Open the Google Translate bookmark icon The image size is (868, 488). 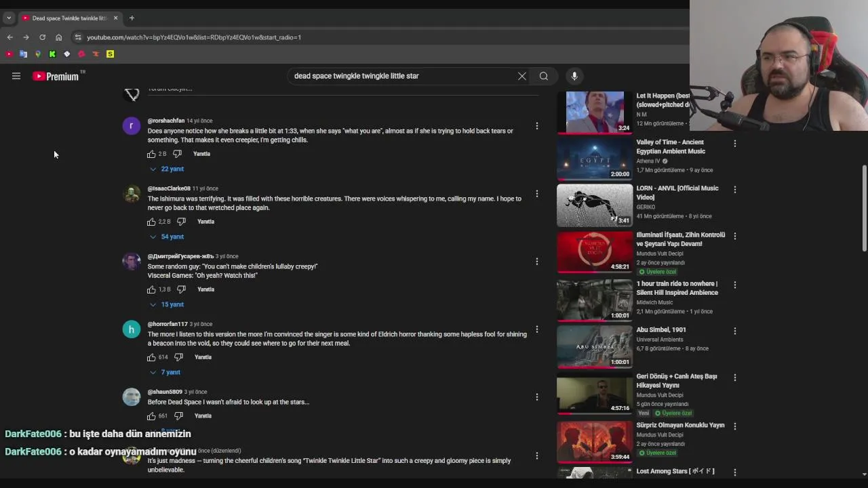pyautogui.click(x=23, y=54)
